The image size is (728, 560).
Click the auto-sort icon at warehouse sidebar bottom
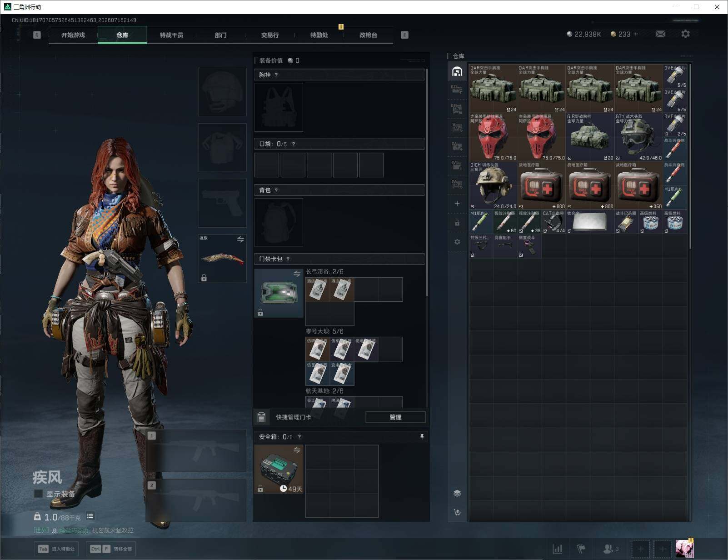(457, 512)
